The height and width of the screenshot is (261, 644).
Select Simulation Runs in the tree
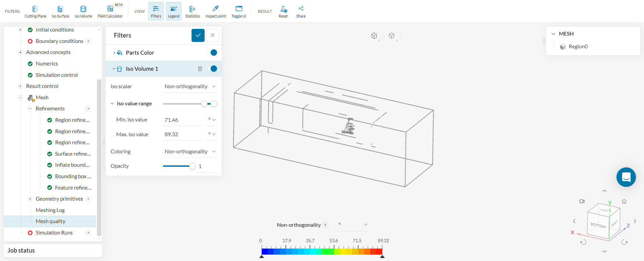[x=54, y=233]
